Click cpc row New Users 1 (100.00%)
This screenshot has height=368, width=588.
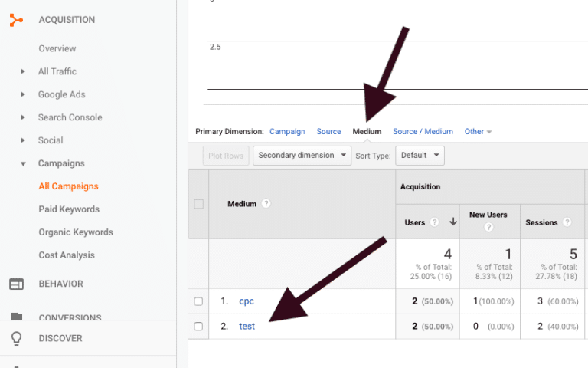[493, 301]
